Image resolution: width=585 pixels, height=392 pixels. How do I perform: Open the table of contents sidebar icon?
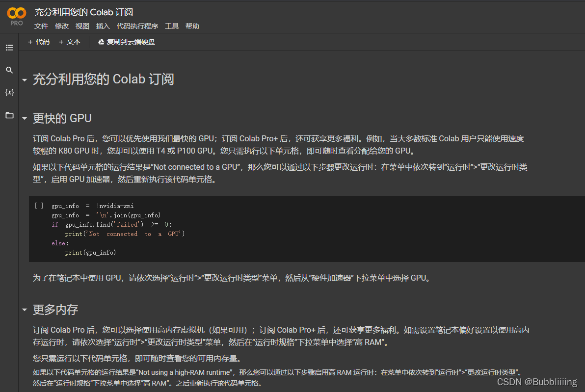(x=9, y=48)
